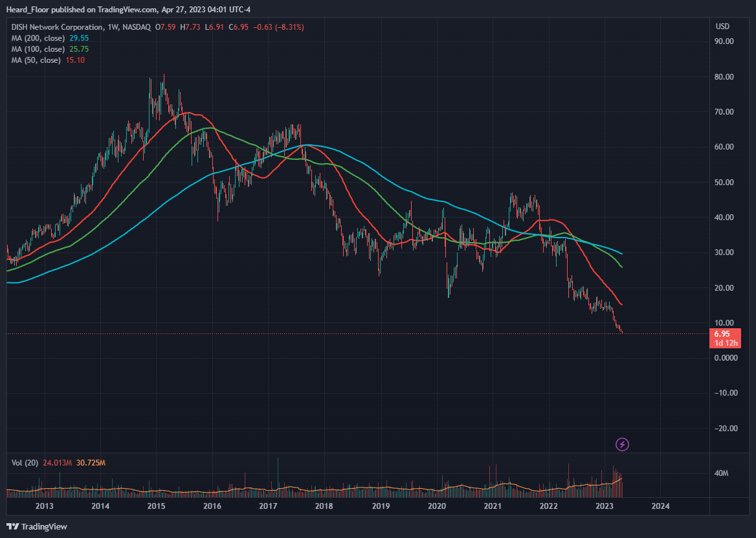The height and width of the screenshot is (538, 756).
Task: Click the 29.55 value of MA 200
Action: pos(79,38)
